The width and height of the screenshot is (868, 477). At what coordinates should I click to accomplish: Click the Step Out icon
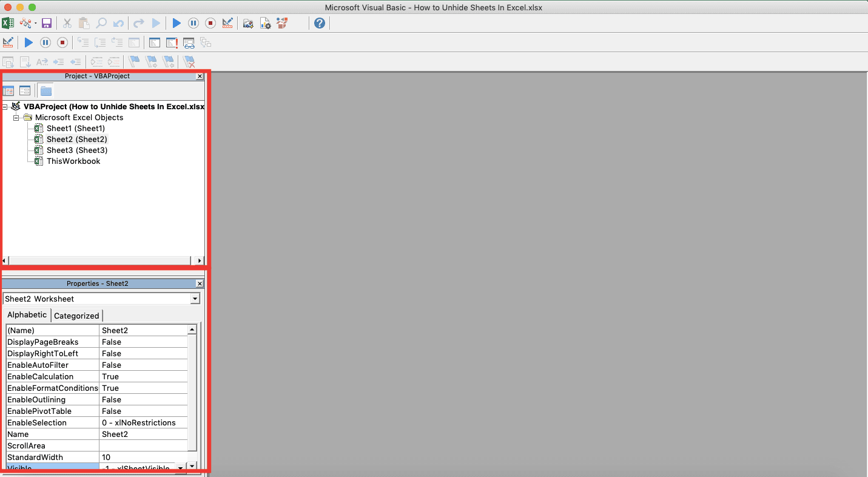point(117,42)
